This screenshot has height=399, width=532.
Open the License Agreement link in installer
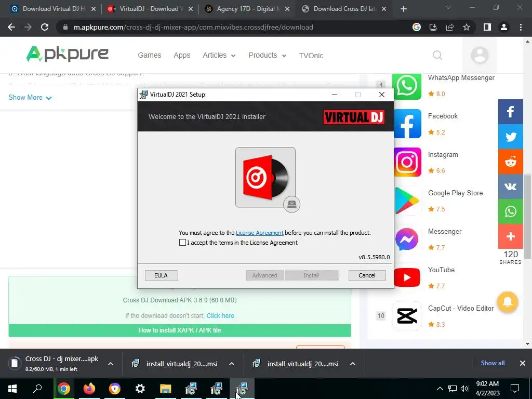pos(260,233)
